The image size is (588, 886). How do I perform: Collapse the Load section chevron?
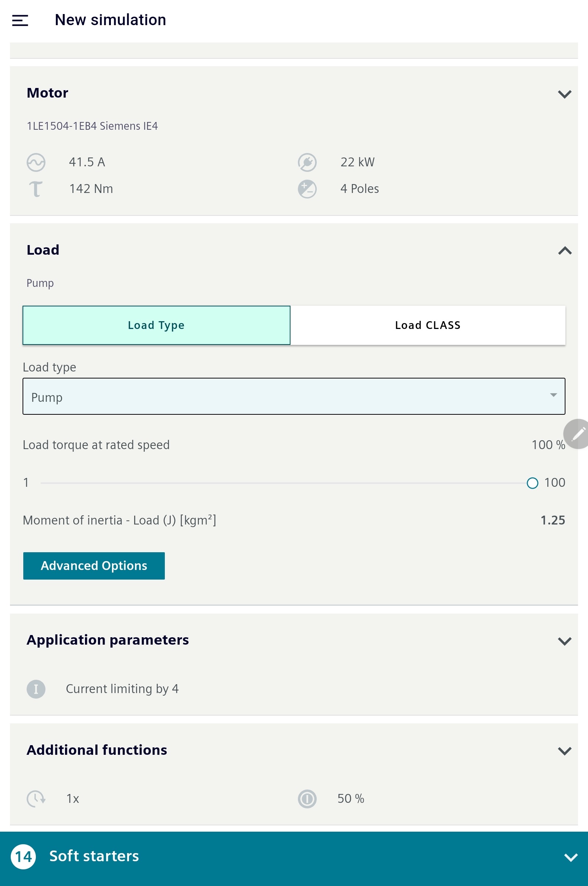(x=564, y=251)
